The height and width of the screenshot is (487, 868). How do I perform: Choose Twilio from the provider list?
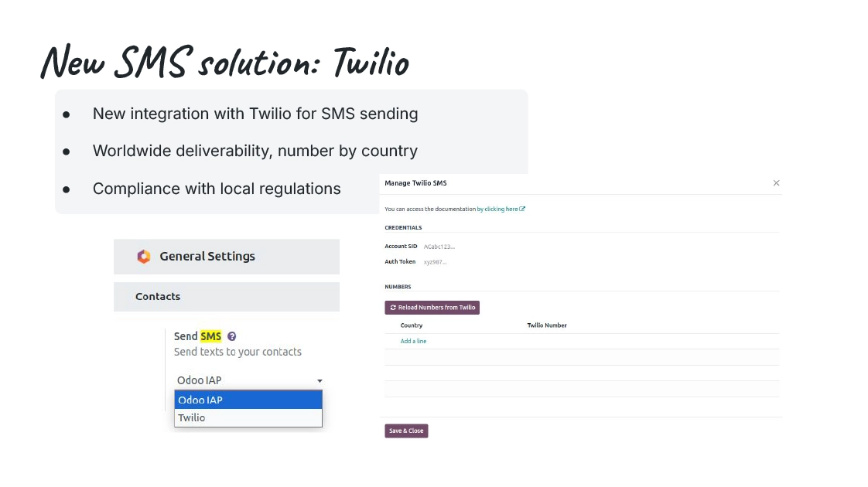pos(248,418)
